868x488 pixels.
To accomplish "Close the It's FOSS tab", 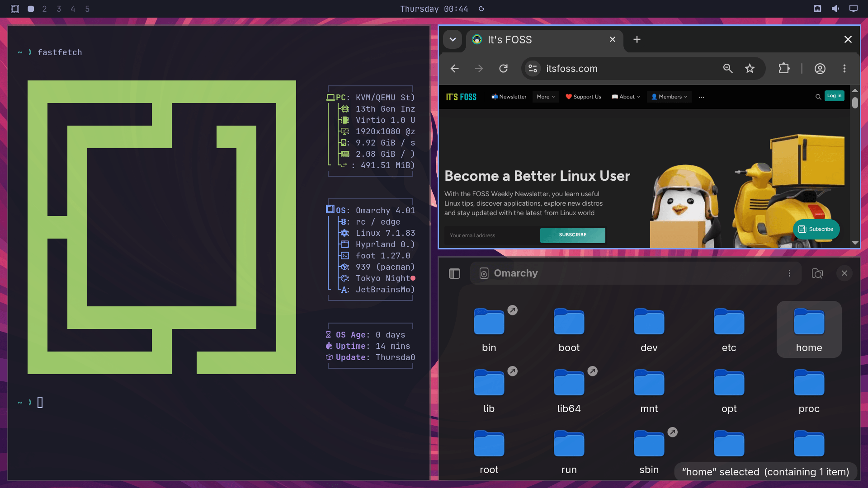I will coord(613,39).
